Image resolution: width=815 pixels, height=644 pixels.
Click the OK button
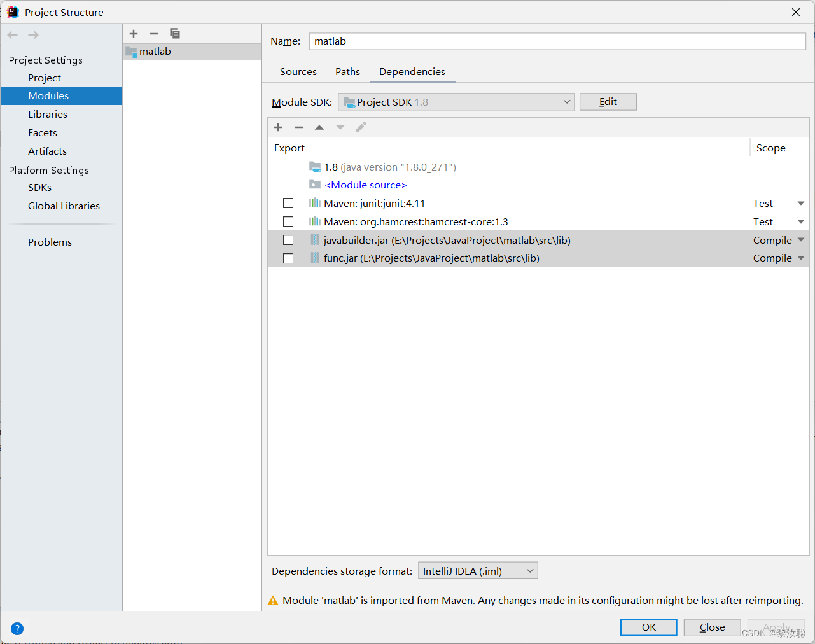[649, 627]
